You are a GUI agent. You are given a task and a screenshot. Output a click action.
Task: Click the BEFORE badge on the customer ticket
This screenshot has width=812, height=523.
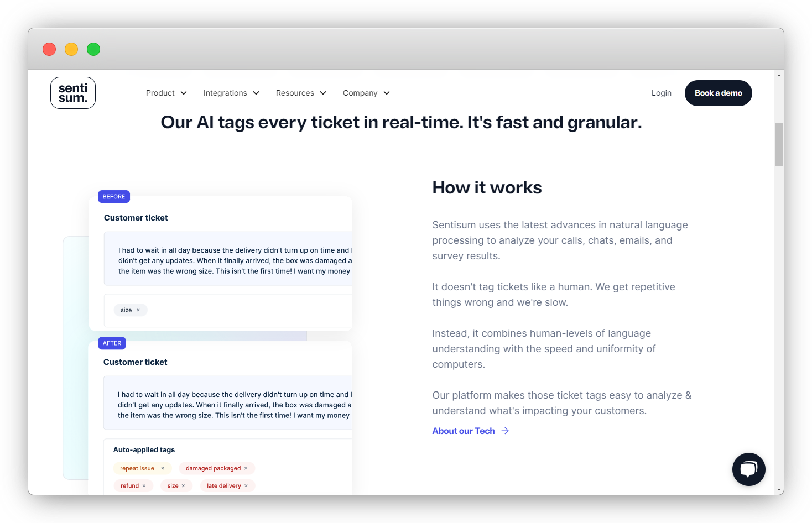[113, 196]
